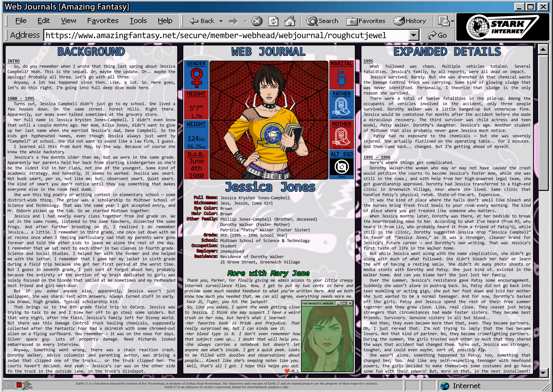Open the Favorites toolbar button with star

point(365,21)
